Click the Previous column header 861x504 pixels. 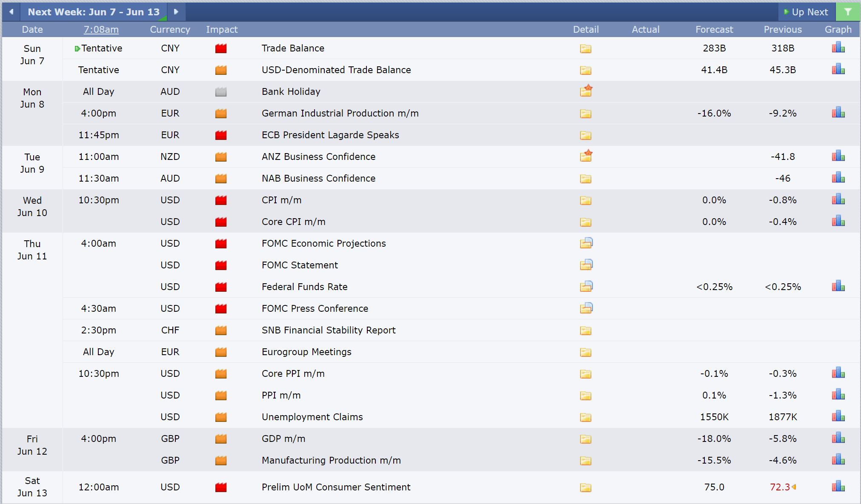point(783,29)
